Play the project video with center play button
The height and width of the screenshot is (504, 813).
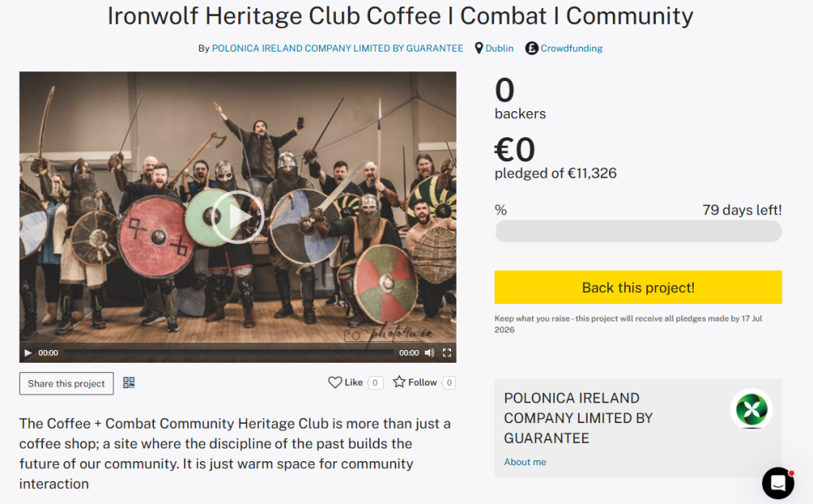click(x=237, y=217)
